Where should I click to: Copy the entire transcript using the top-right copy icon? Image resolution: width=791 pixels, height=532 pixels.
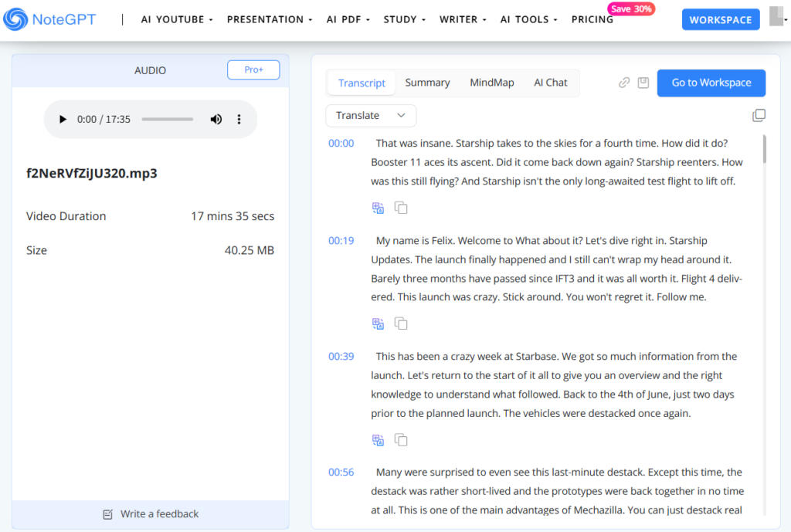tap(759, 114)
